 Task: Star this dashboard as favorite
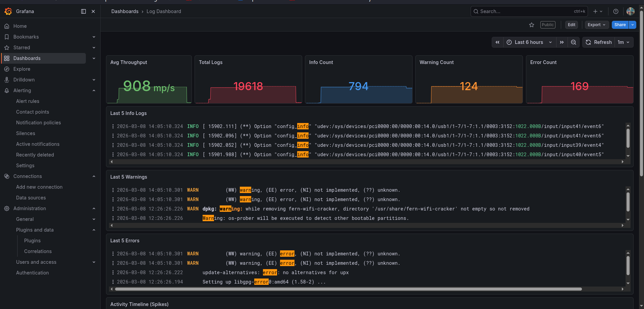[532, 25]
